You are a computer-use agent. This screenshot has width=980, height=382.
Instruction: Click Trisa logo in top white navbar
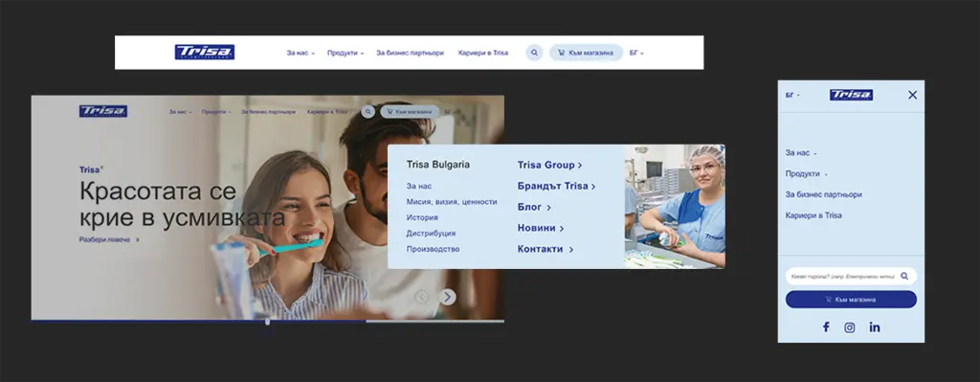click(x=205, y=53)
